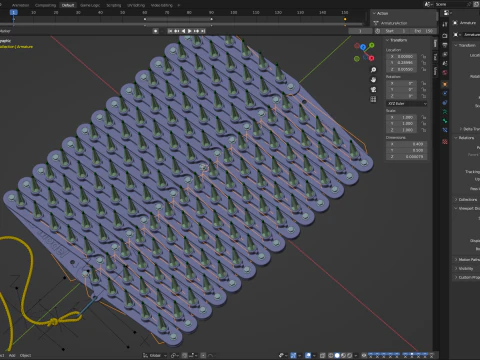Image resolution: width=480 pixels, height=360 pixels.
Task: Open the View sidebar tab
Action: 435,71
